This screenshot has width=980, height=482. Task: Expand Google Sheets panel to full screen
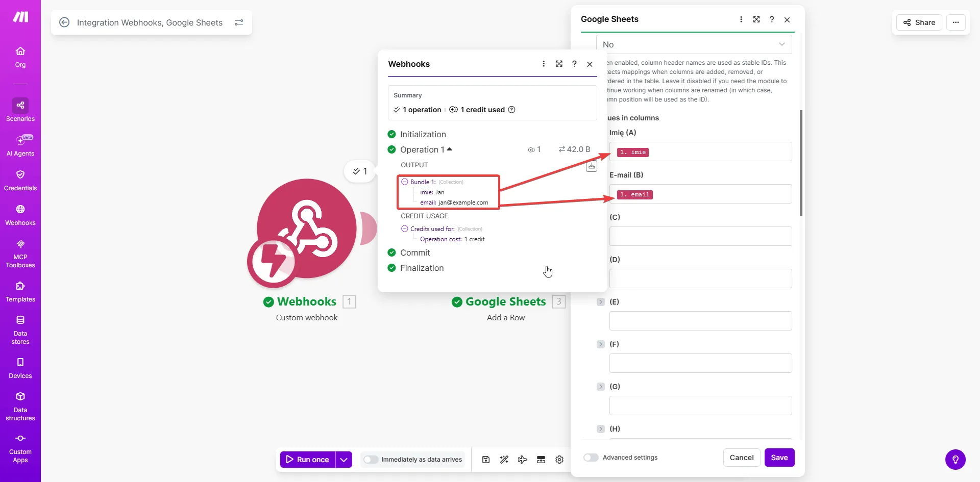pos(756,19)
